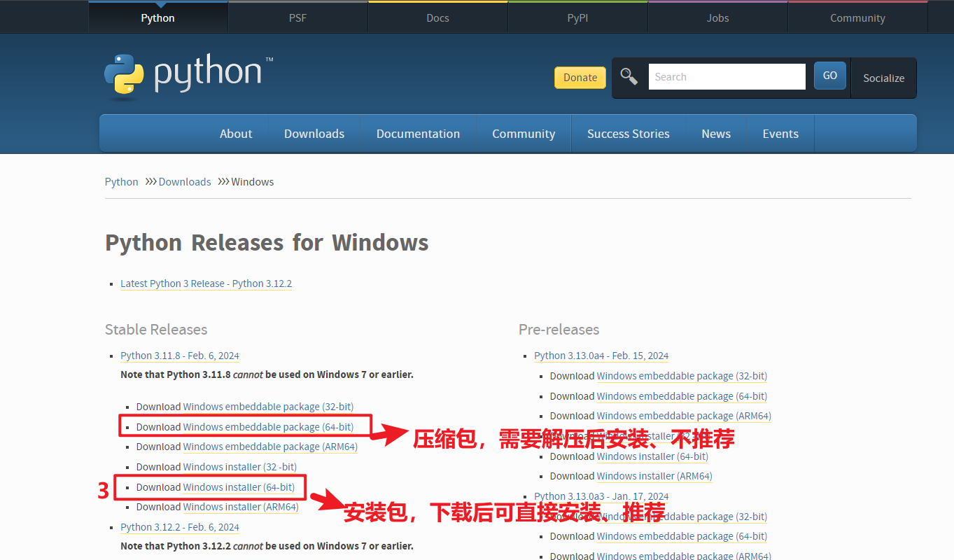Click the Downloads breadcrumb link
Image resolution: width=954 pixels, height=560 pixels.
(x=185, y=181)
